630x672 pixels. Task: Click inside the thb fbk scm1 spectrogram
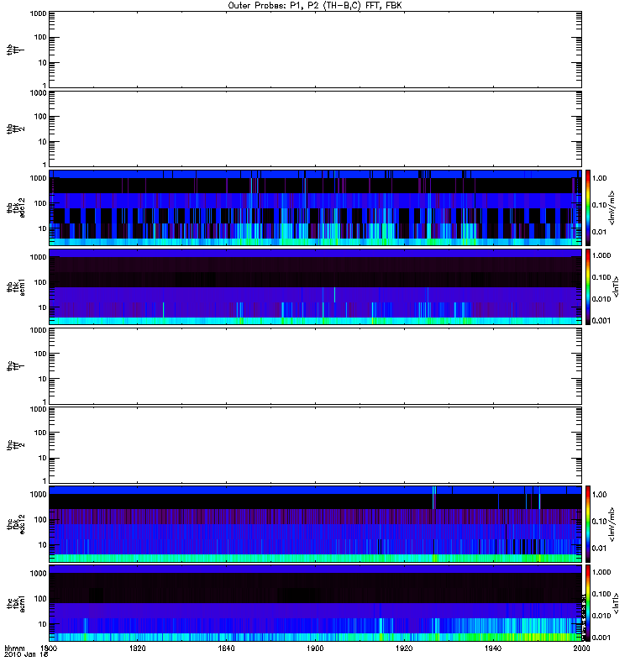[x=315, y=286]
